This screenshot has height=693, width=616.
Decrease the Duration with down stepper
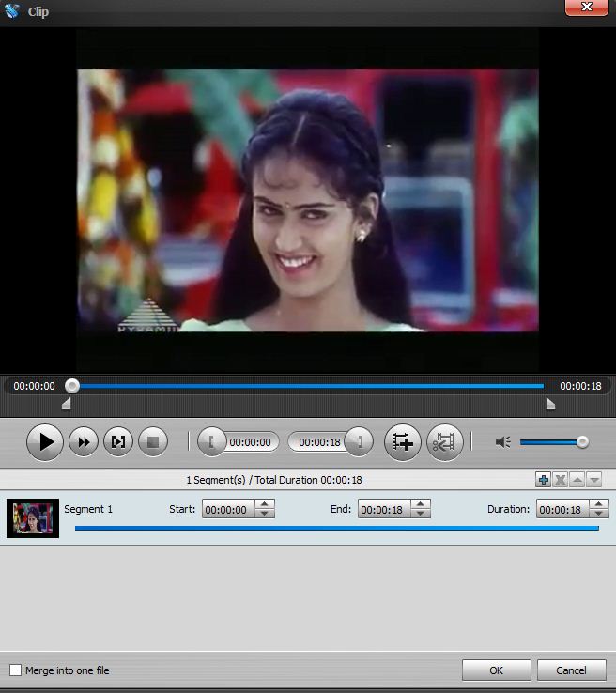(599, 514)
